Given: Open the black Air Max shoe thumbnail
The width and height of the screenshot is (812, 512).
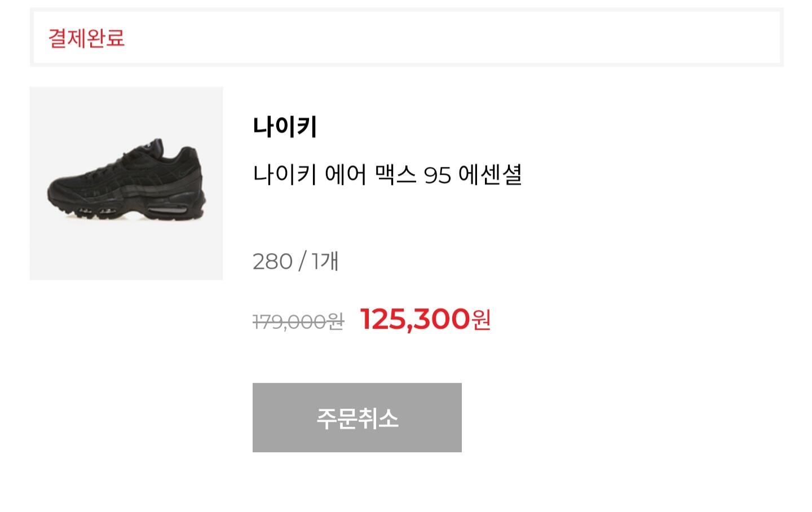Looking at the screenshot, I should (x=126, y=183).
